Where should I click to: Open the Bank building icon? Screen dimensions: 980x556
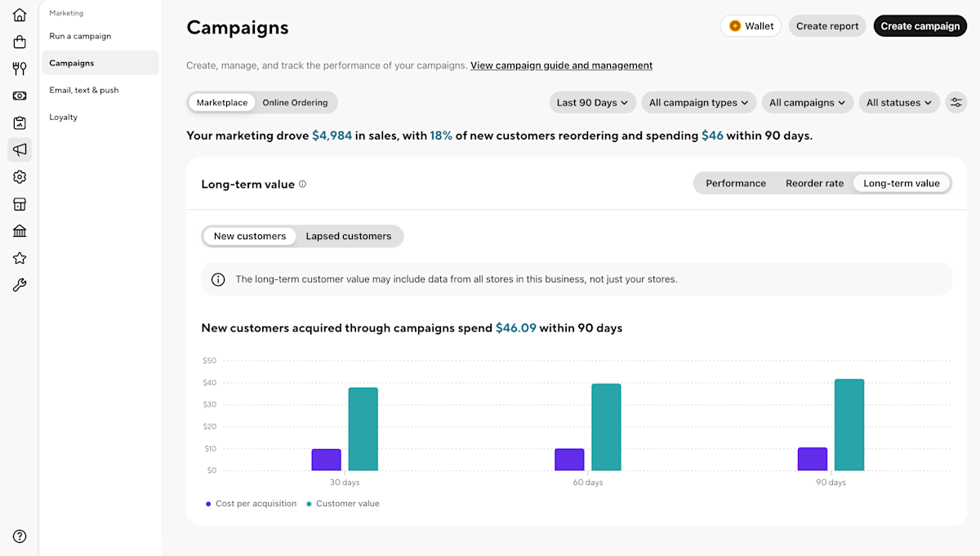click(x=20, y=231)
